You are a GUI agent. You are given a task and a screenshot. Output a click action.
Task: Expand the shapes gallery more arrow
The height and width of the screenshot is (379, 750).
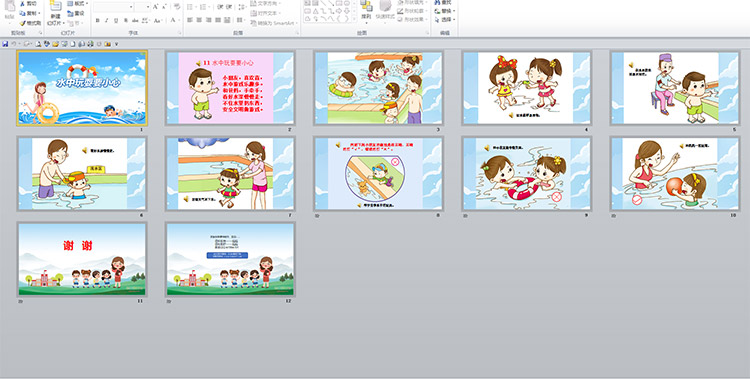(x=354, y=19)
